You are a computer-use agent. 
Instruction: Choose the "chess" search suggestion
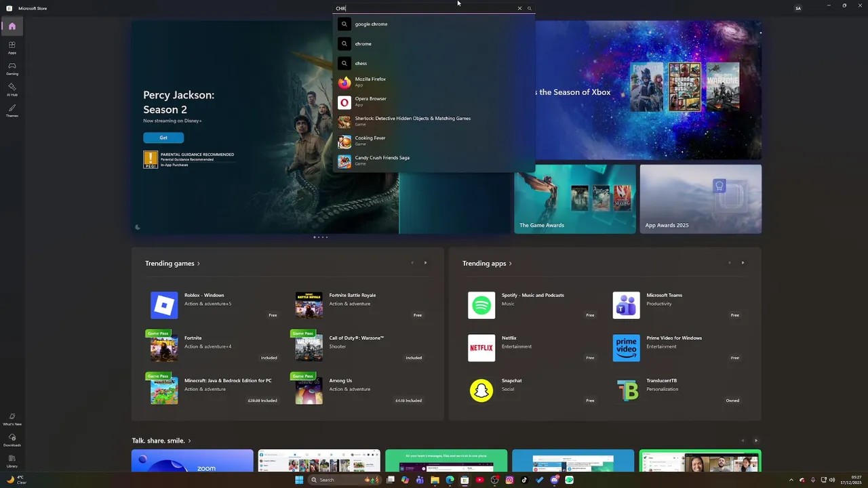[x=434, y=63]
